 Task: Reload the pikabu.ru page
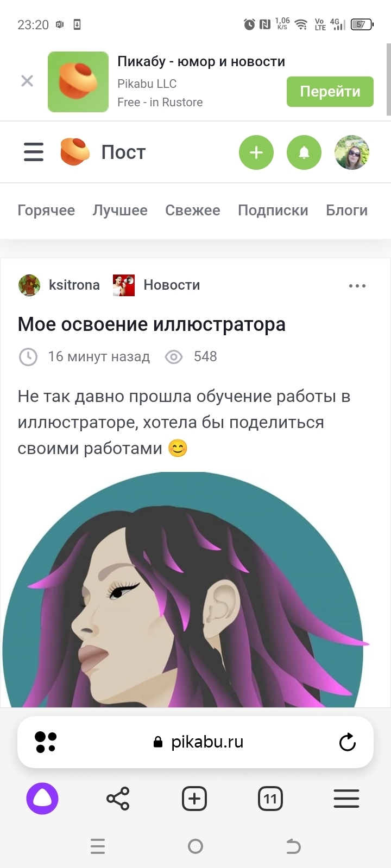click(348, 742)
